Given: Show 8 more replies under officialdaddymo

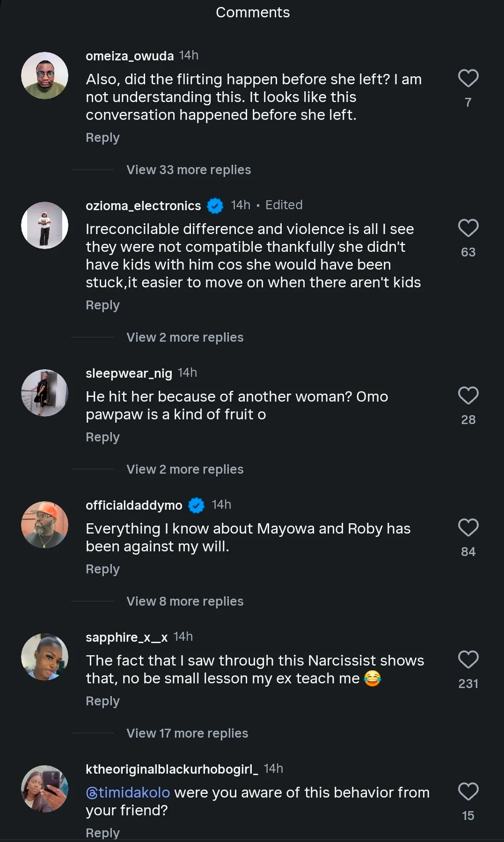Looking at the screenshot, I should [185, 601].
